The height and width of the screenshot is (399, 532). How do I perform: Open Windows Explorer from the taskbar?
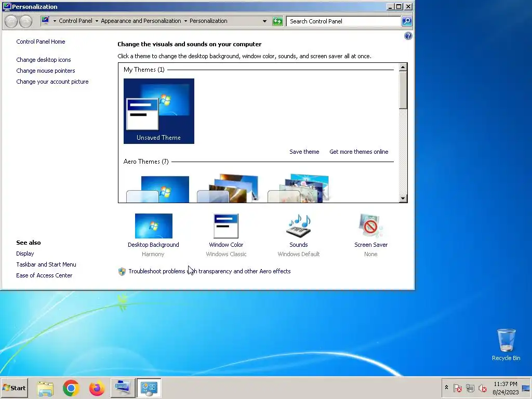[45, 388]
